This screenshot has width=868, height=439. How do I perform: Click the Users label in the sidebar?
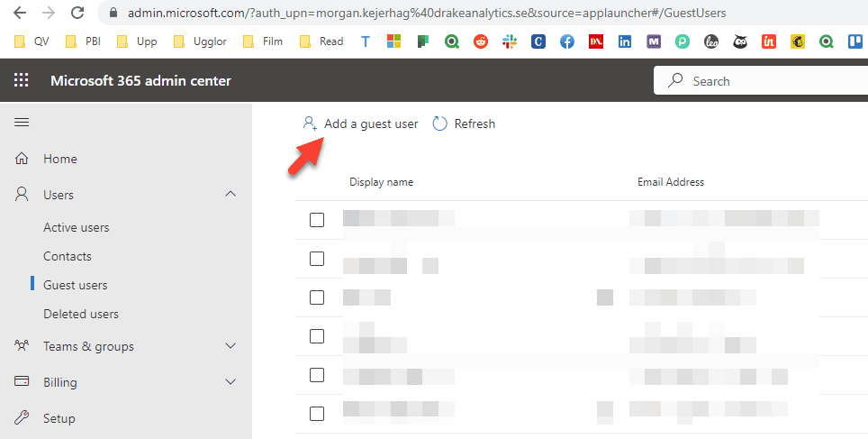point(59,195)
